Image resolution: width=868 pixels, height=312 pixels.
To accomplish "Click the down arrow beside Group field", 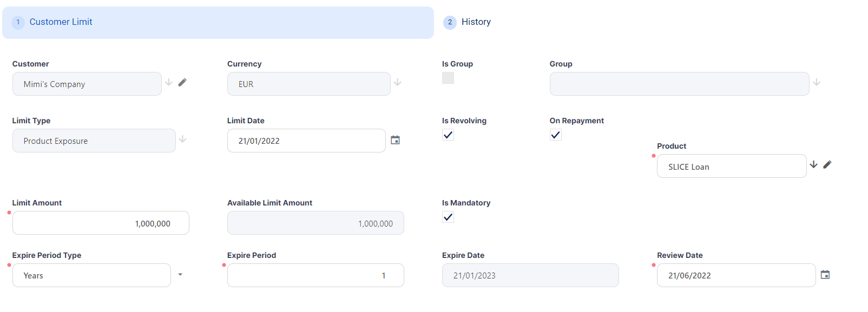I will pos(817,82).
